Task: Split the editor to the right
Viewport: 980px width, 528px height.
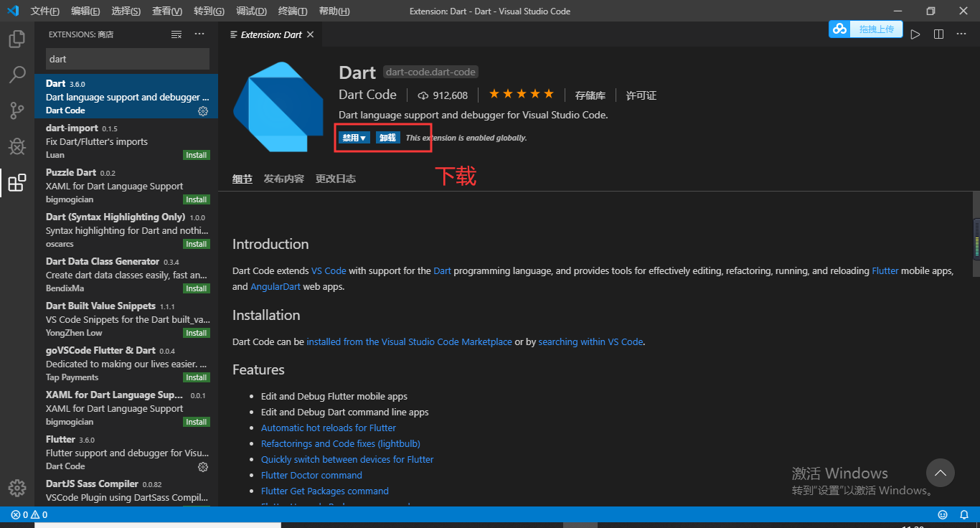Action: tap(938, 34)
